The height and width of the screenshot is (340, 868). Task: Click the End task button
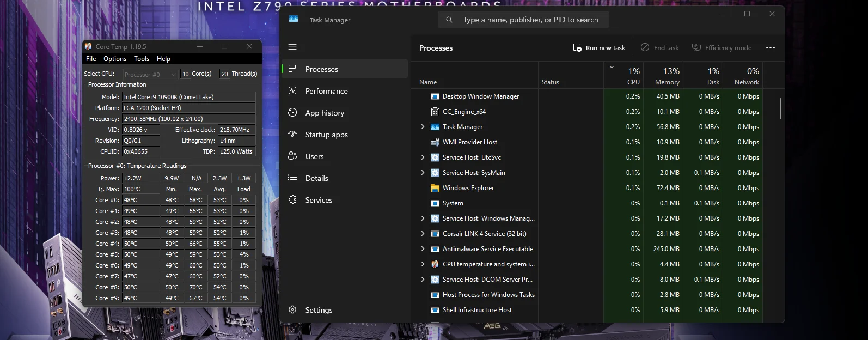coord(659,48)
